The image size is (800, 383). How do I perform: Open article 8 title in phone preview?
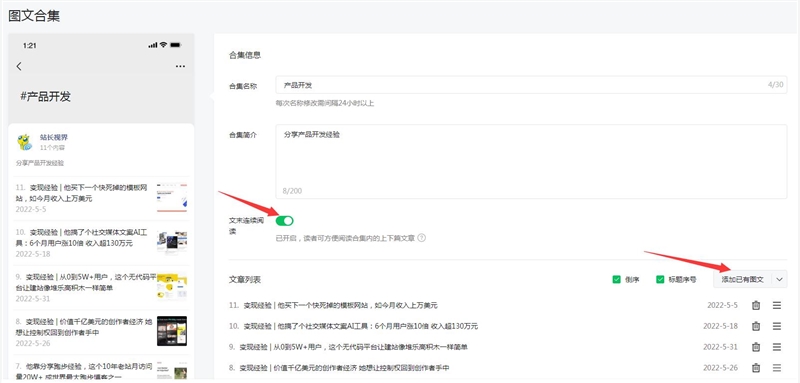click(x=84, y=327)
